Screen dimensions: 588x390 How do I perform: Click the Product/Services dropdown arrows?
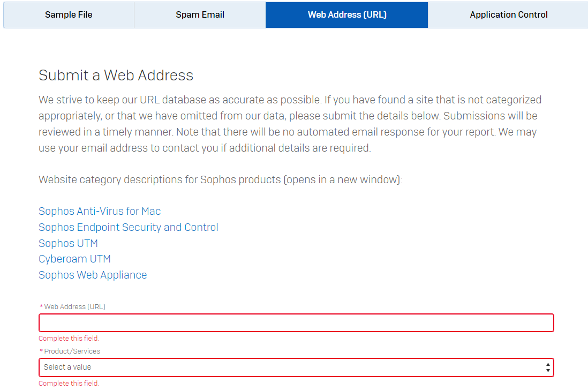[x=548, y=367]
